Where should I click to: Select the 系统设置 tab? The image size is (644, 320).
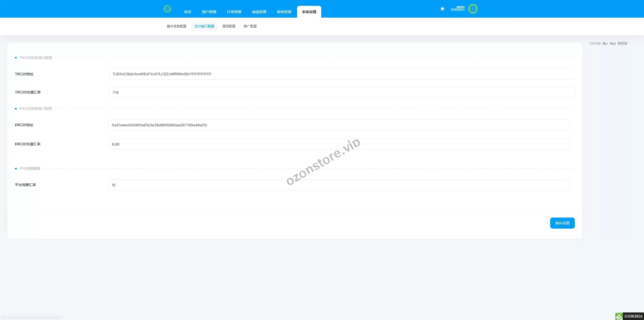(309, 12)
